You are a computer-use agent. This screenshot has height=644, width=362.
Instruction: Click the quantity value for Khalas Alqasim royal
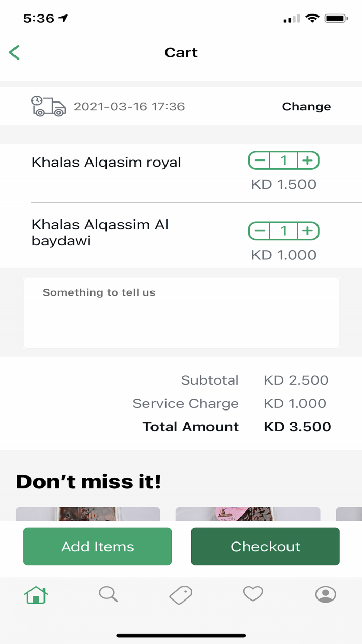click(283, 160)
